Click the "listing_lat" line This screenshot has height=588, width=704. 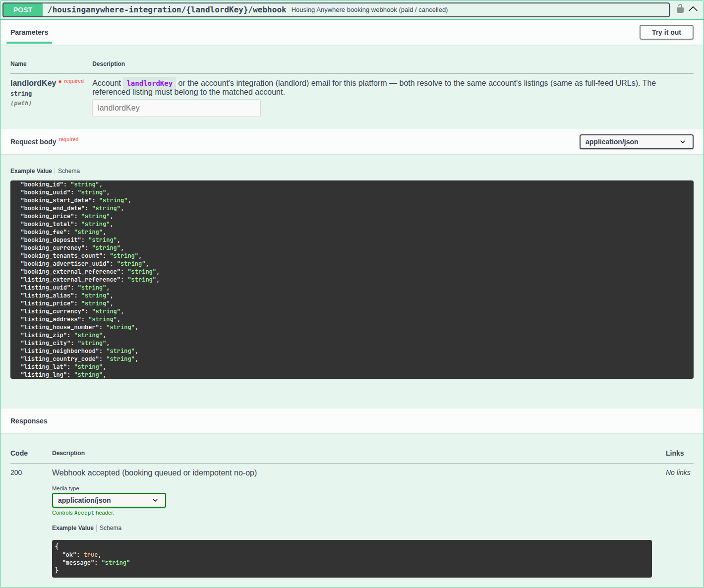click(63, 367)
